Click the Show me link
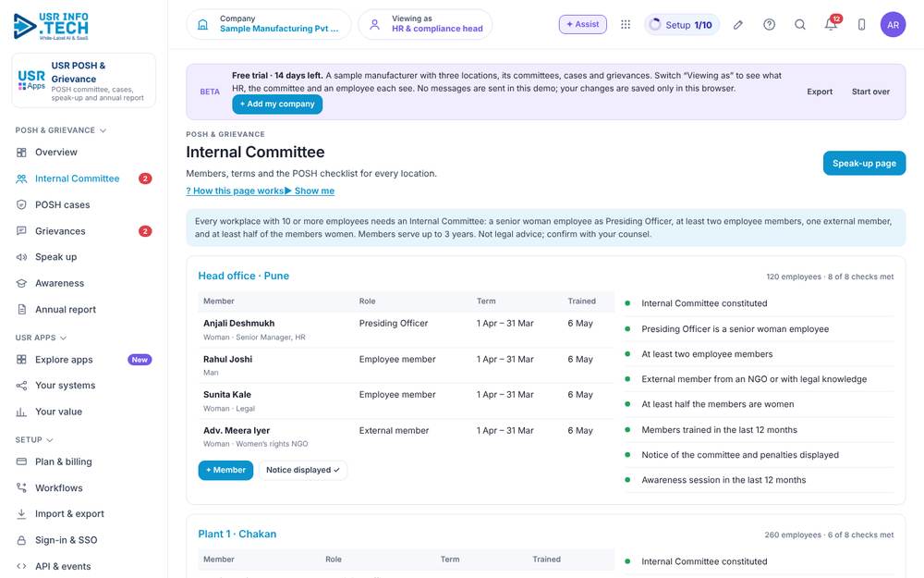Image resolution: width=924 pixels, height=578 pixels. [x=310, y=191]
